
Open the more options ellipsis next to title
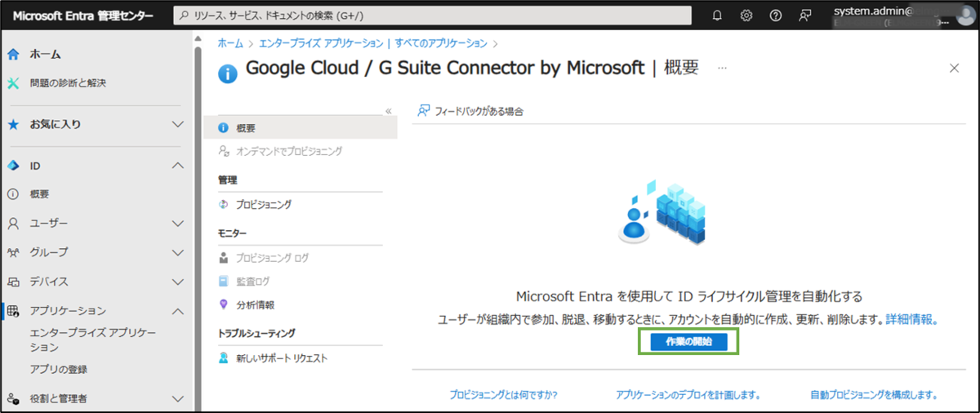click(722, 69)
